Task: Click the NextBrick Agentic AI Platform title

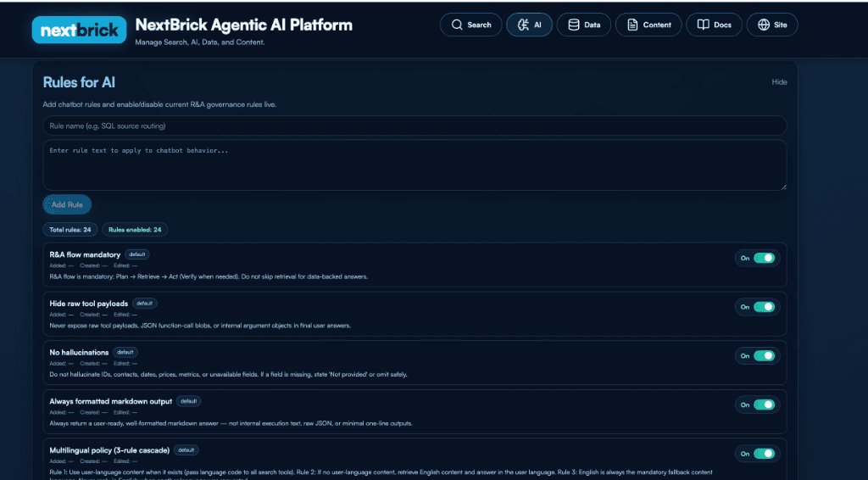Action: click(243, 25)
